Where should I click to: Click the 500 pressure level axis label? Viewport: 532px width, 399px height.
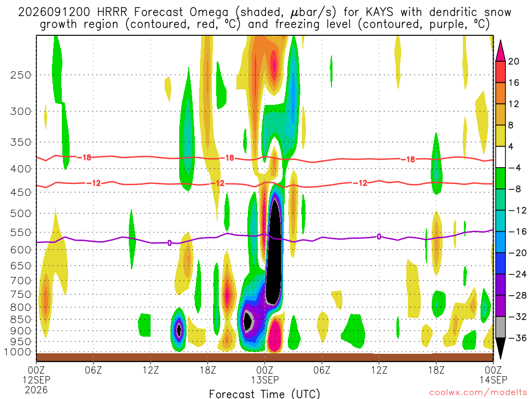coord(21,214)
